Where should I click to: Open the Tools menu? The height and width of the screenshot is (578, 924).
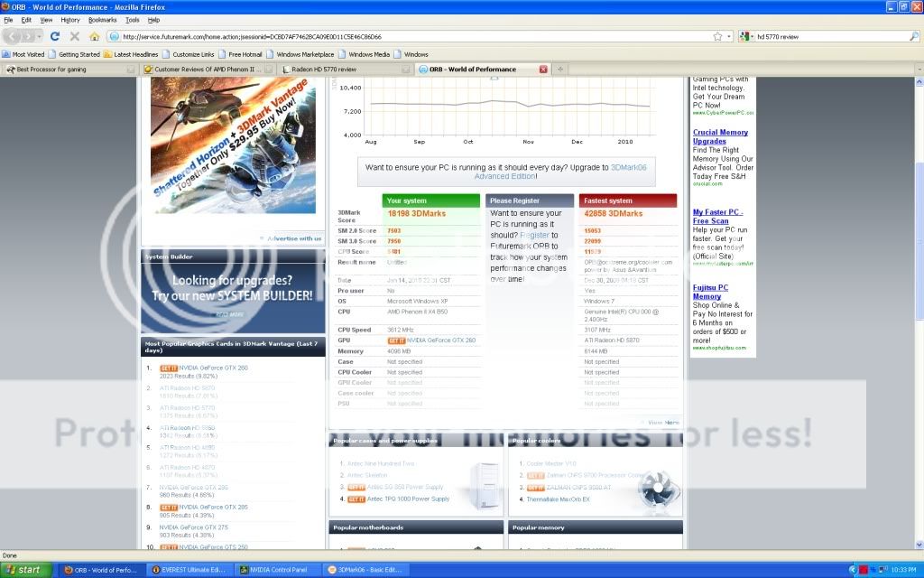click(133, 20)
